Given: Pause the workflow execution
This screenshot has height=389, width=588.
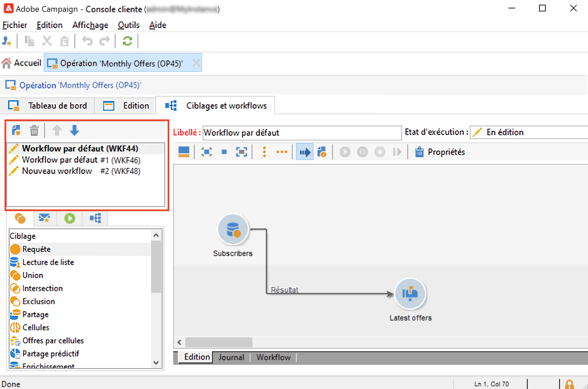Looking at the screenshot, I should click(x=362, y=152).
